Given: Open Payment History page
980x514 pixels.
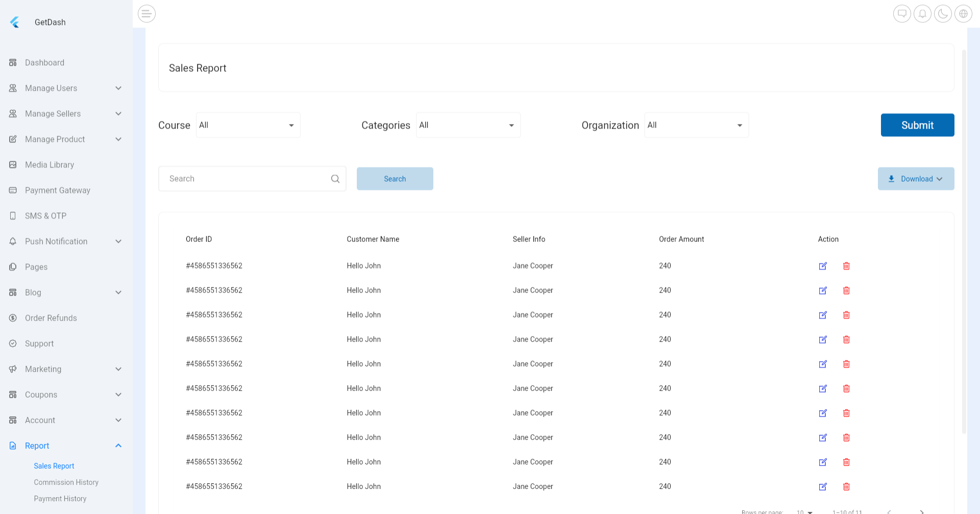Looking at the screenshot, I should (60, 498).
